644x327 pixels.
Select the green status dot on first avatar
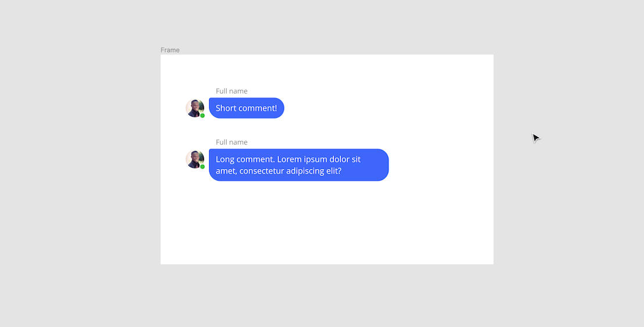click(202, 116)
